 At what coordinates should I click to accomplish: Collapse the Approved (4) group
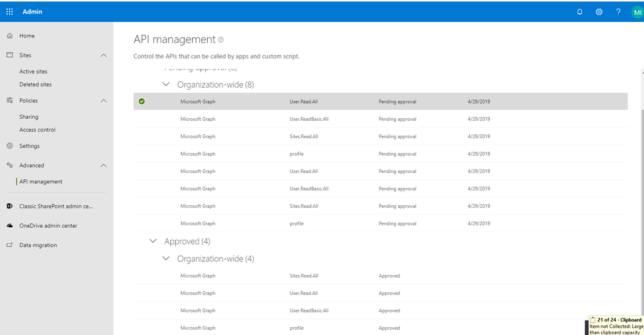point(153,241)
